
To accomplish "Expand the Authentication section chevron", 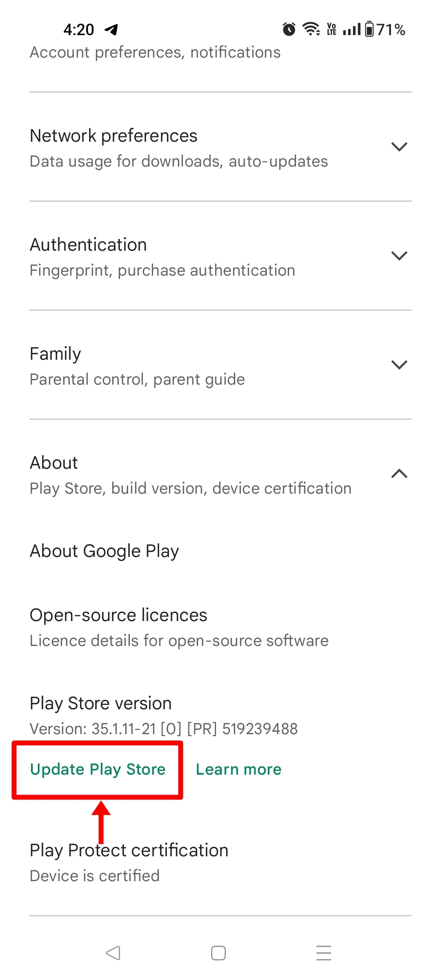I will coord(399,256).
